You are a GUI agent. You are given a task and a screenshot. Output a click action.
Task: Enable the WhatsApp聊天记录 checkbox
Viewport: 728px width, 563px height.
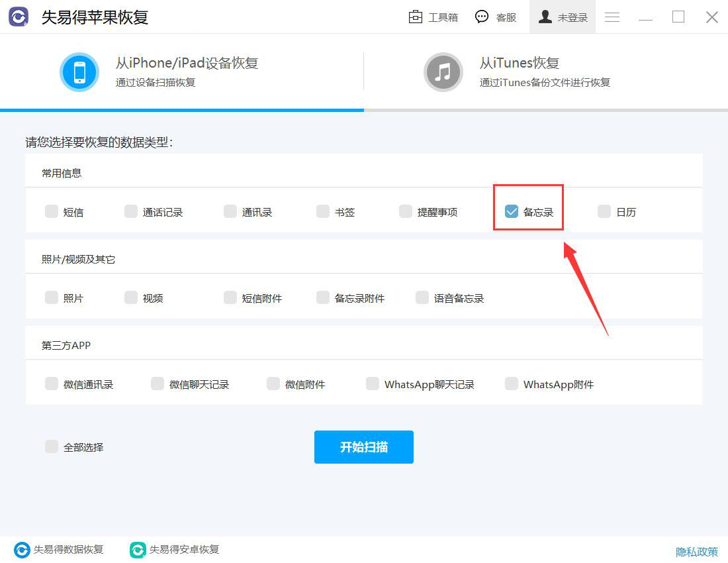[373, 384]
